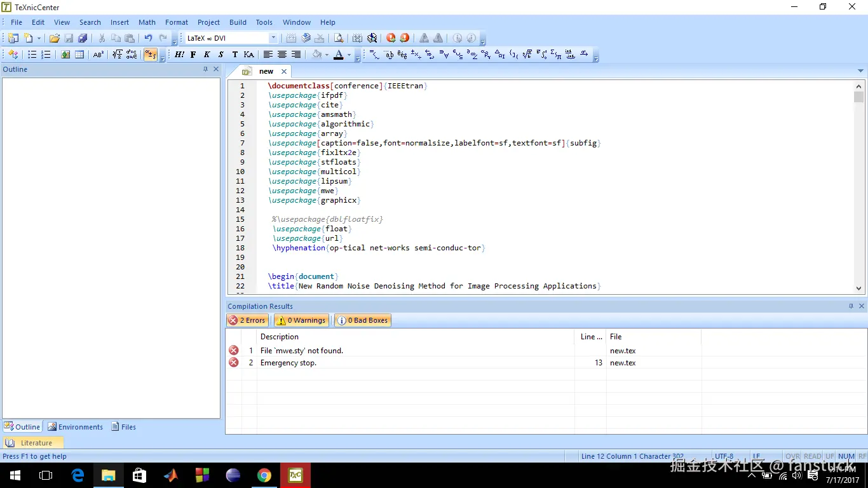Open the LaTeX ⇒ DVI output profile dropdown

pos(273,38)
